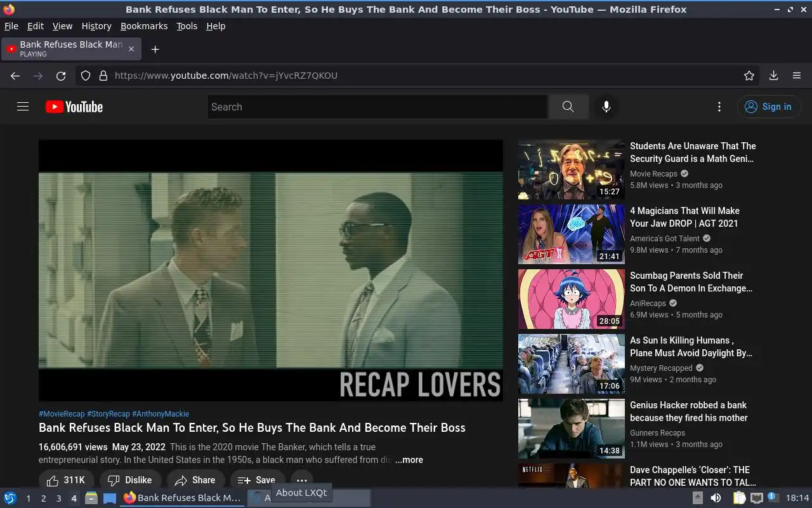Open more actions ellipsis under video
Screen dimensions: 812x508
coord(302,480)
